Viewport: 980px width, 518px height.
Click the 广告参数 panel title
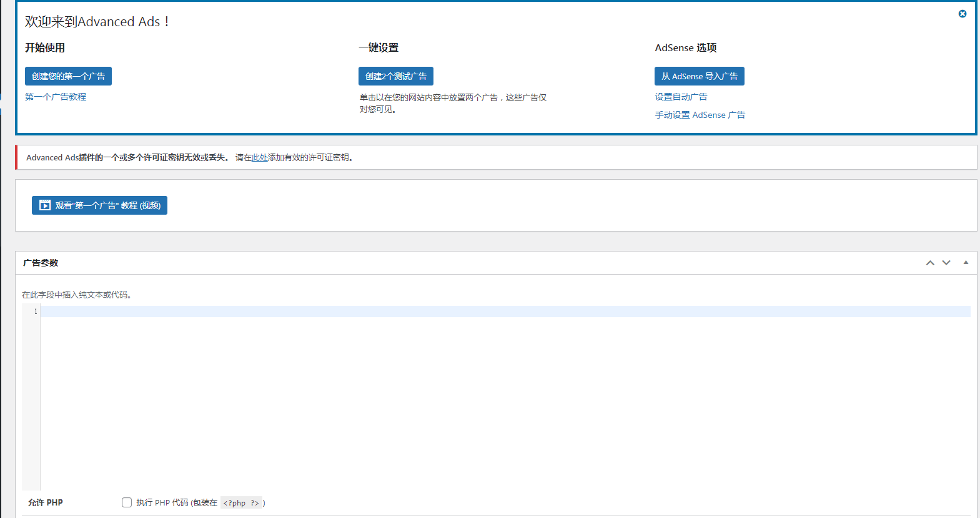(41, 263)
